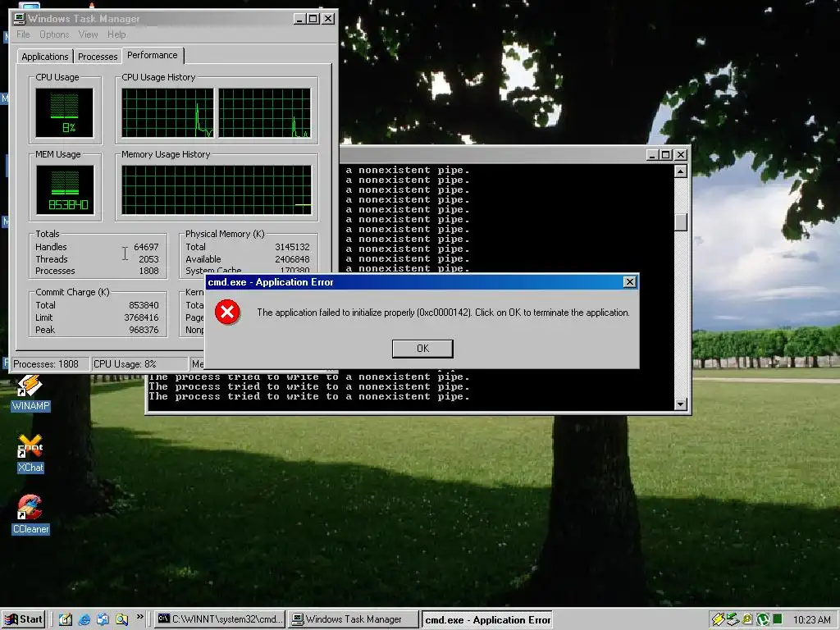Screen dimensions: 840x630
Task: Click the uTorrent green tray icon
Action: (763, 620)
